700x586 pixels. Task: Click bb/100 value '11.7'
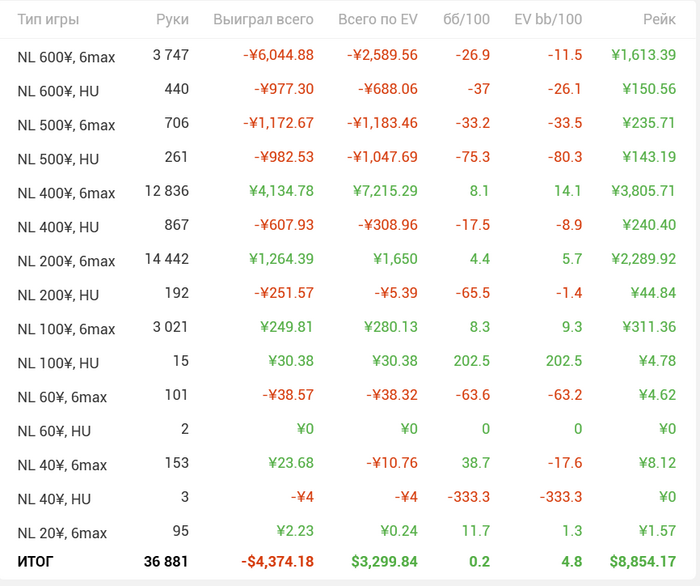pos(476,531)
